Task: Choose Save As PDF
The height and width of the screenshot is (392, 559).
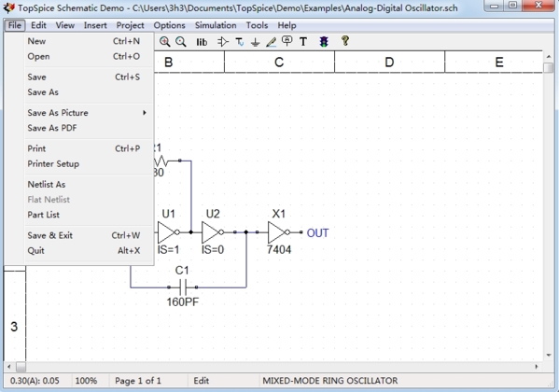Action: tap(90, 128)
